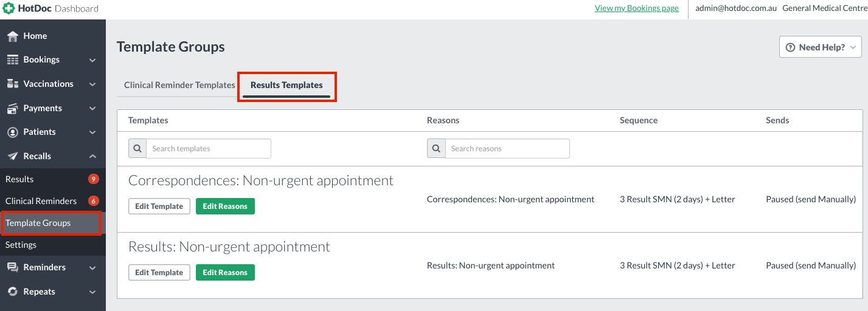Open the Need Help dropdown
The width and height of the screenshot is (868, 311).
(x=820, y=47)
